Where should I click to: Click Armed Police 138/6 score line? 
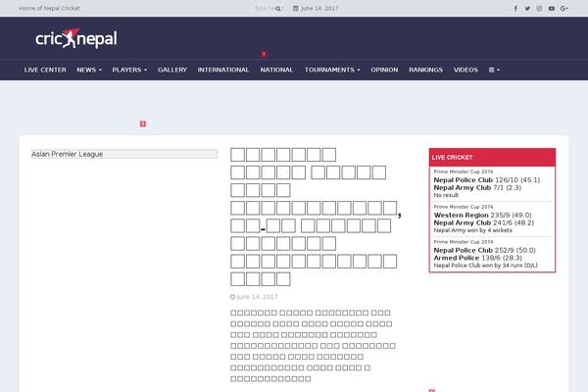(478, 258)
